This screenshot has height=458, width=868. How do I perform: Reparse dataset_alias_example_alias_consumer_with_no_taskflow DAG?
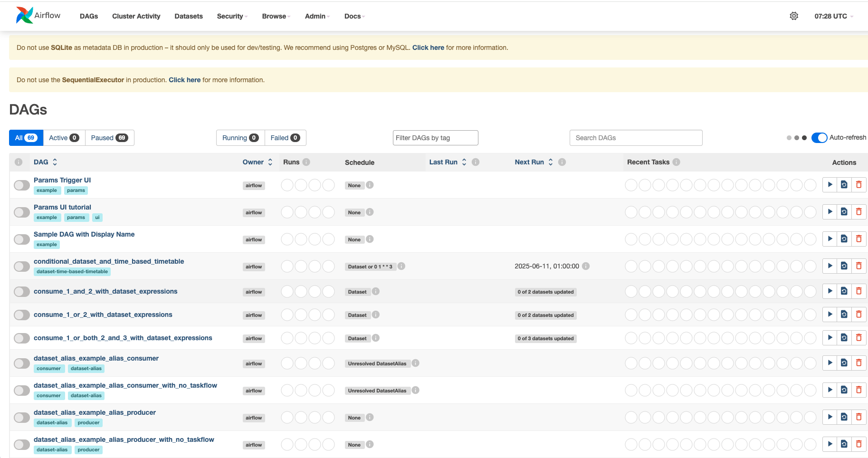pos(844,390)
